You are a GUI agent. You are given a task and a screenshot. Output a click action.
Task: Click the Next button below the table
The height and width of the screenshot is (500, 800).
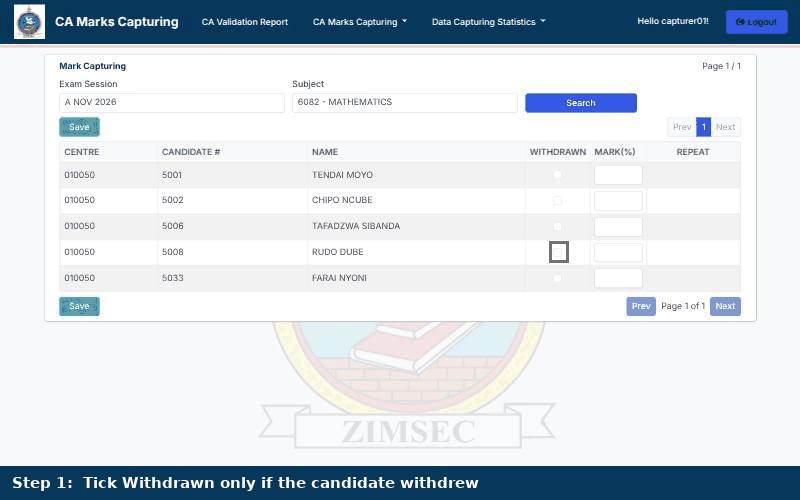click(x=725, y=306)
